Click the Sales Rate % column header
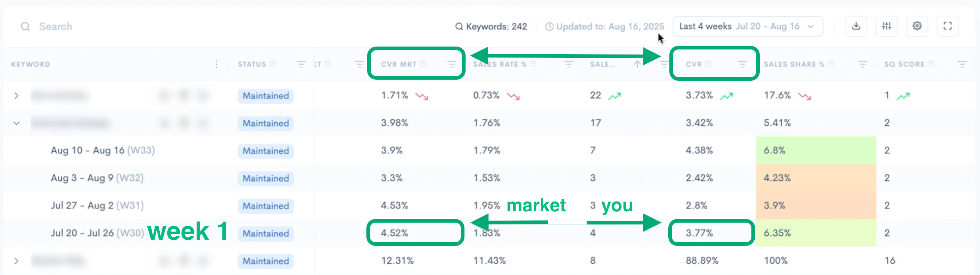Viewport: 980px width, 275px height. 499,64
